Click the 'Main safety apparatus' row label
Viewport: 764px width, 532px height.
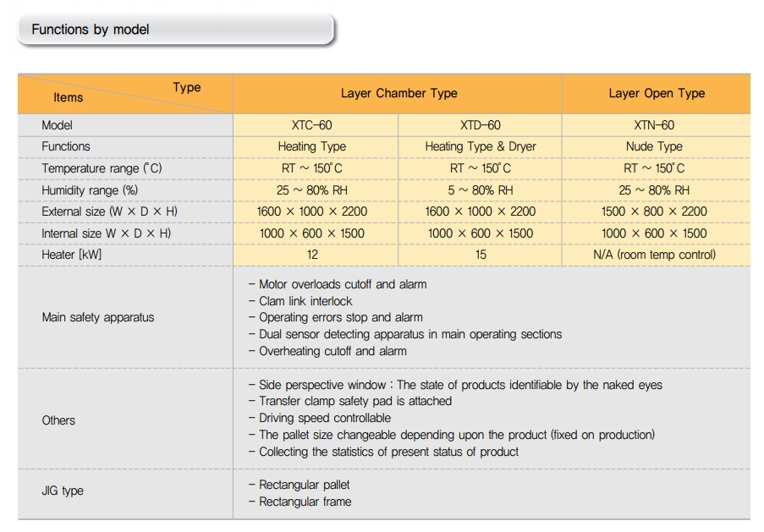click(x=98, y=317)
